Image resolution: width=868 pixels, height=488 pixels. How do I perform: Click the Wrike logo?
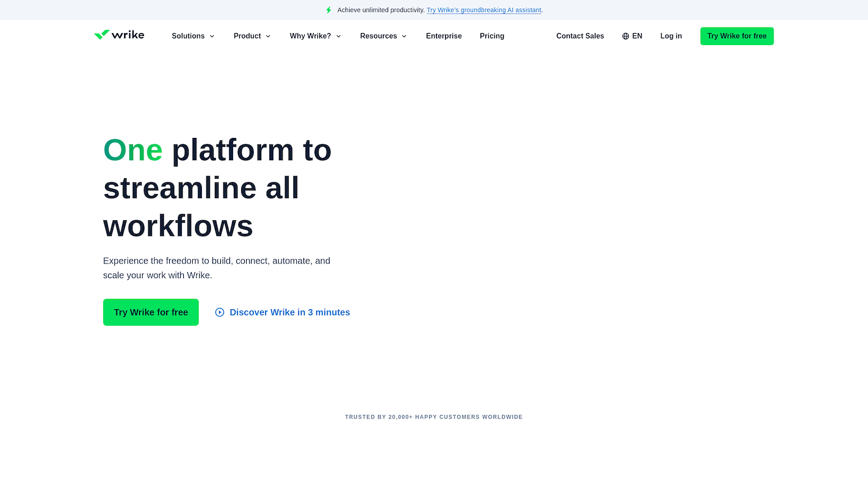119,35
